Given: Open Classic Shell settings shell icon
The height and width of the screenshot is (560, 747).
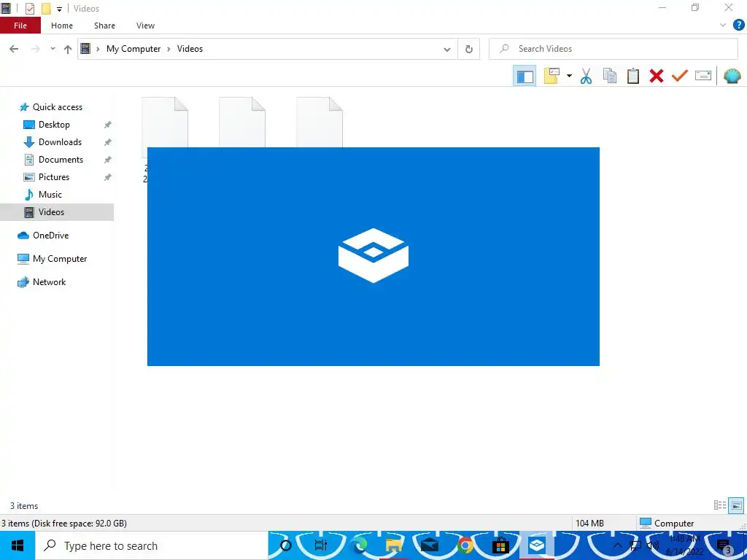Looking at the screenshot, I should [732, 76].
